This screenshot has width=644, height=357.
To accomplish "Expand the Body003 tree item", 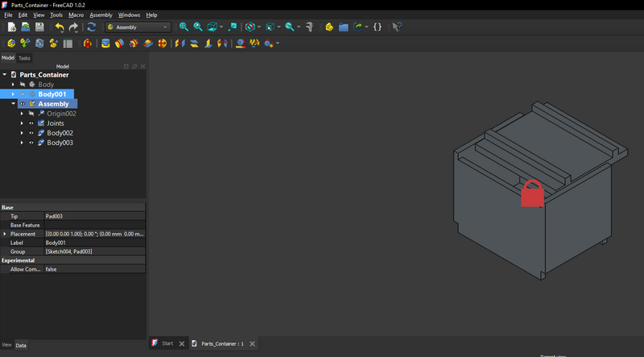I will click(22, 143).
